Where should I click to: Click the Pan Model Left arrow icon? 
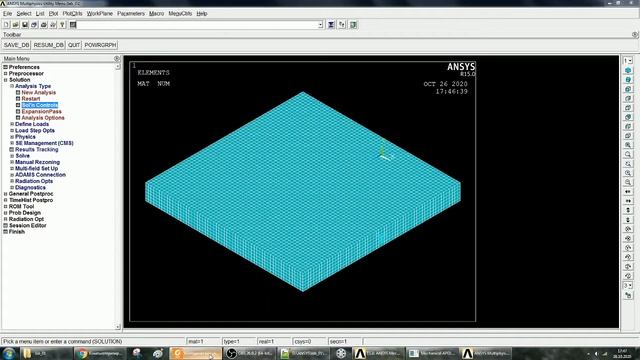(x=628, y=191)
